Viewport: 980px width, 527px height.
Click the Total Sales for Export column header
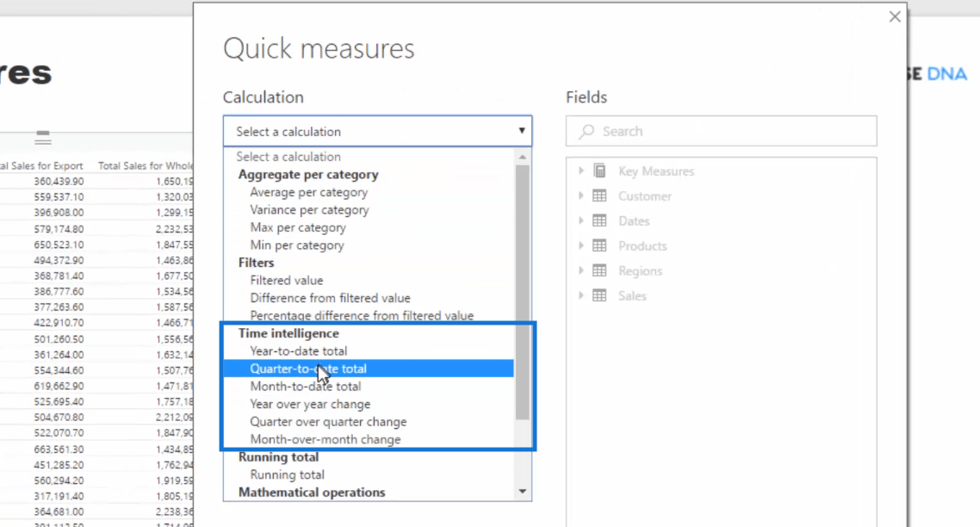(x=41, y=165)
